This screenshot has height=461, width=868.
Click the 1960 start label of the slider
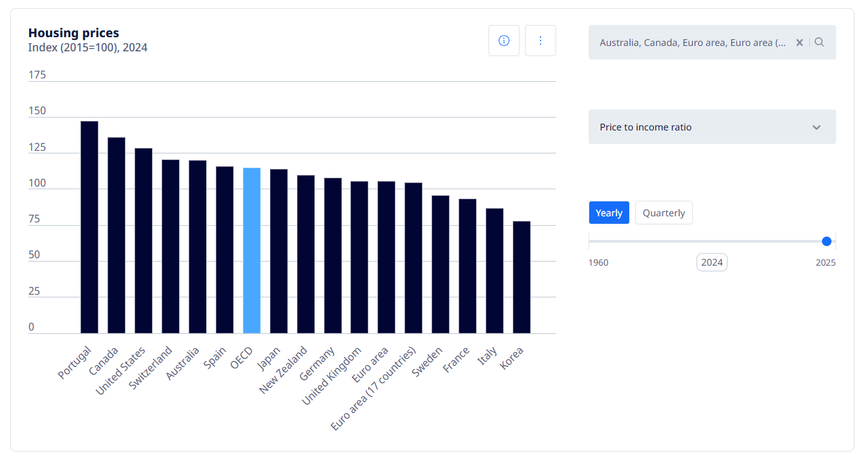[x=598, y=262]
